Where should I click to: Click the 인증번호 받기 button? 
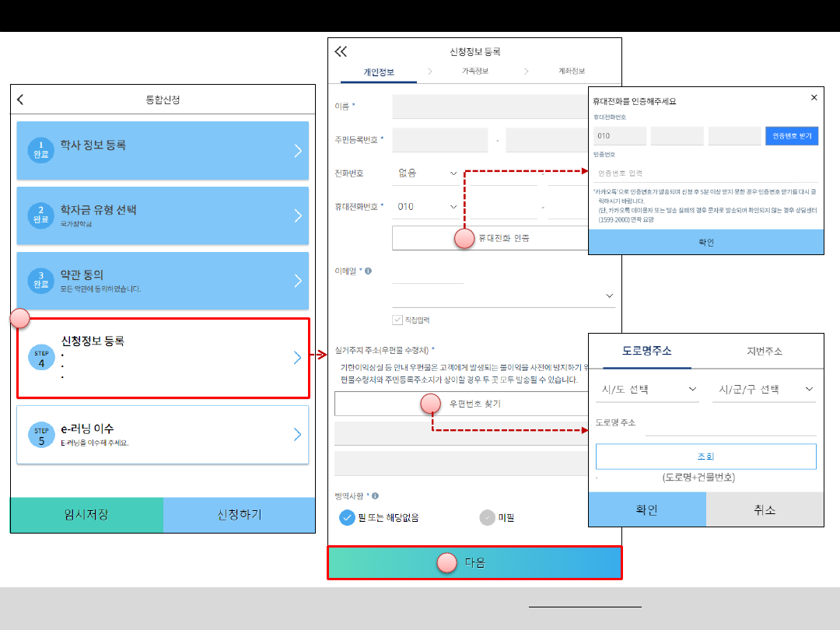coord(792,136)
